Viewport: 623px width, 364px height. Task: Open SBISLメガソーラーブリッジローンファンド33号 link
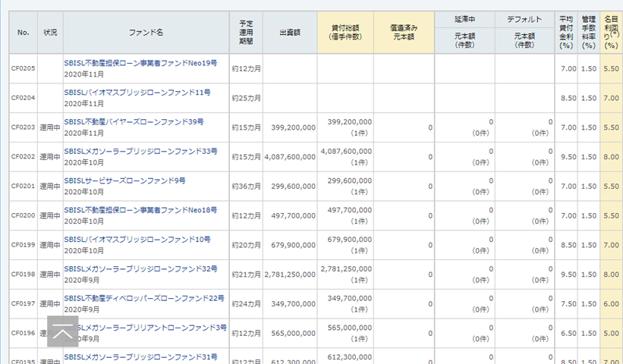point(141,151)
